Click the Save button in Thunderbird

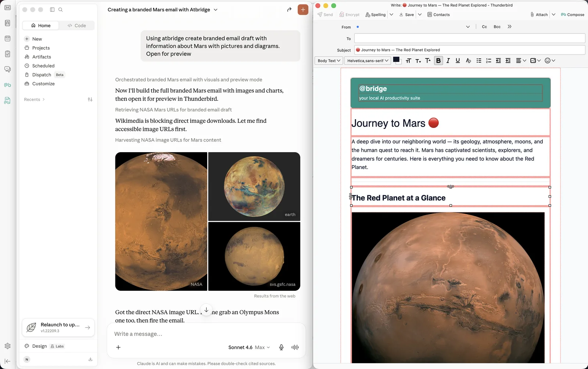click(x=406, y=15)
